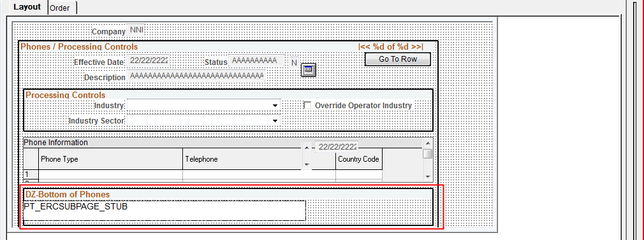Viewport: 644px width, 240px height.
Task: Switch to the Layout tab
Action: (x=27, y=7)
